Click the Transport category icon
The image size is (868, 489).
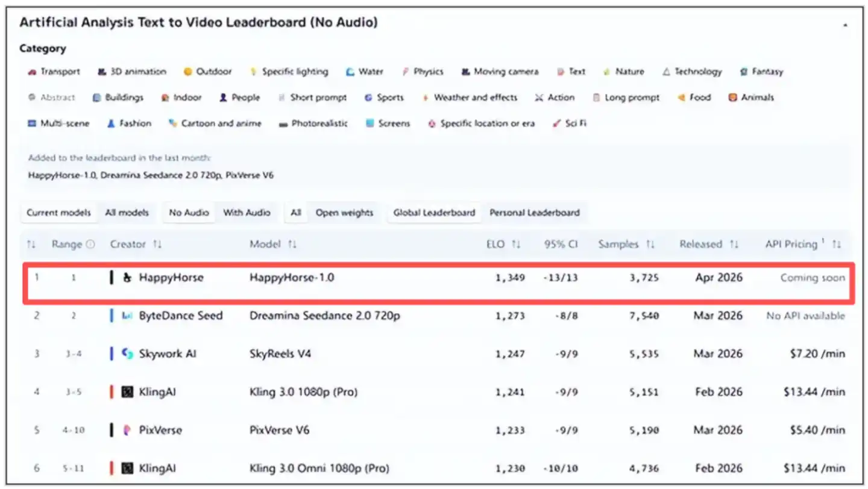pos(33,72)
